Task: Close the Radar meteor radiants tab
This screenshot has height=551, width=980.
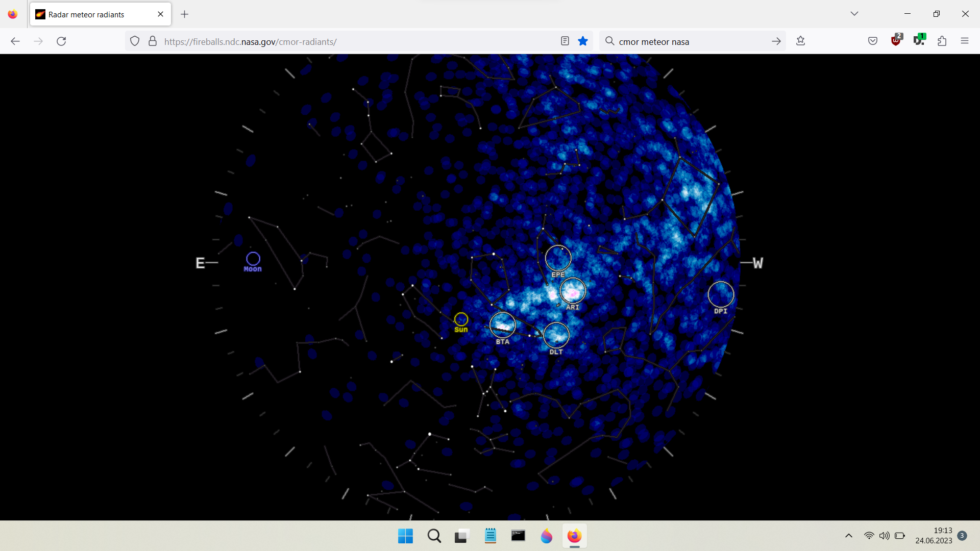Action: click(x=161, y=14)
